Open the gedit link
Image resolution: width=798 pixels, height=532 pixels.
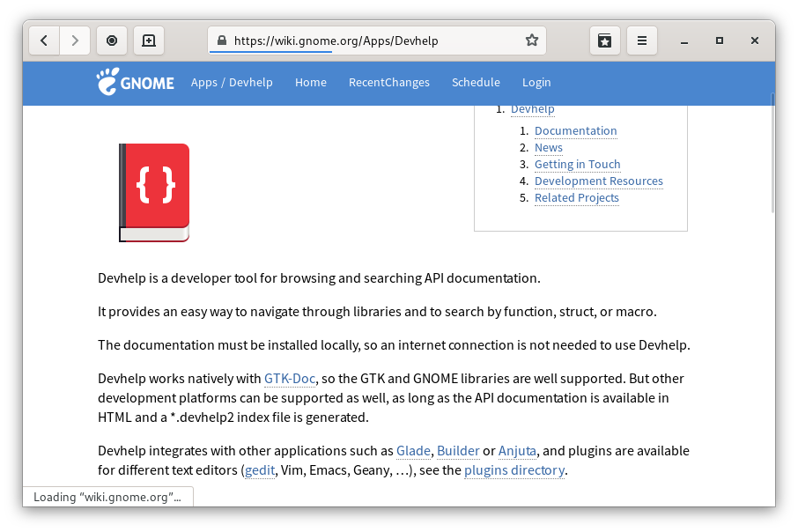coord(260,470)
